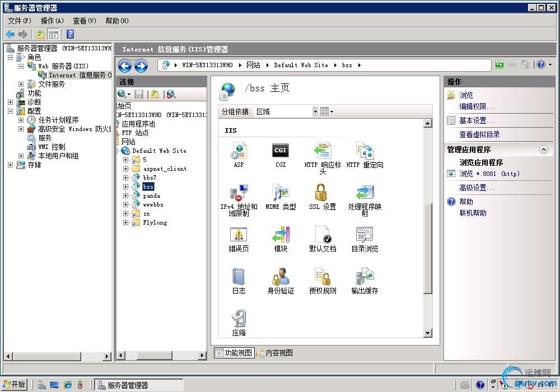Expand the bbs7 site node

(x=125, y=178)
